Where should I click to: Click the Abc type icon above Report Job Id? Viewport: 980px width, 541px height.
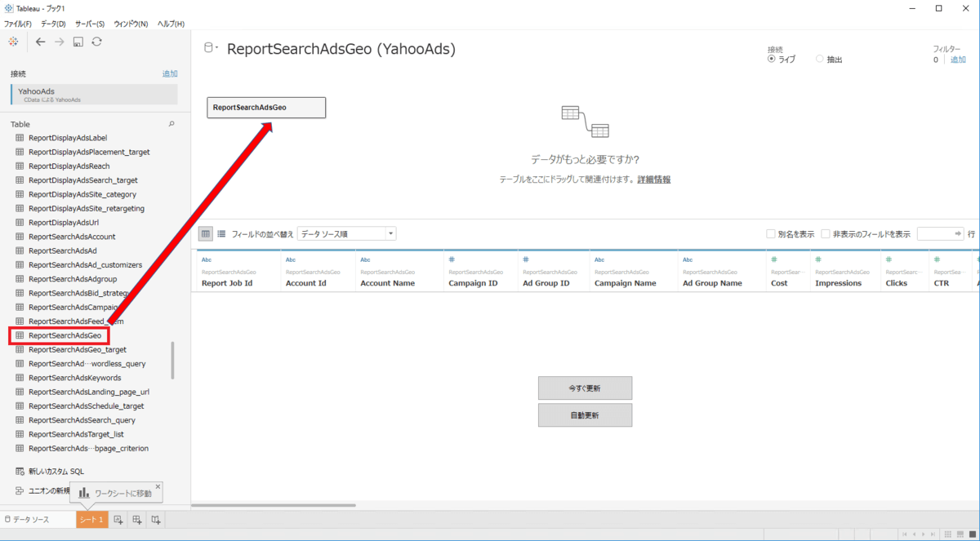(207, 260)
